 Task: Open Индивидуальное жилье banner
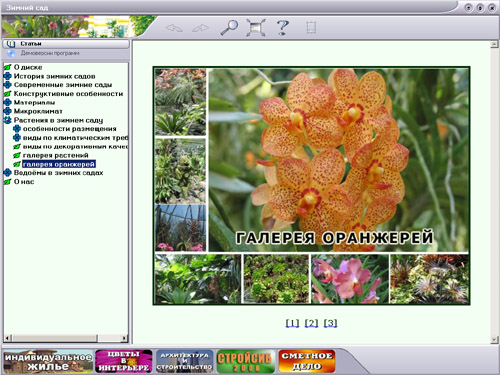click(x=48, y=361)
